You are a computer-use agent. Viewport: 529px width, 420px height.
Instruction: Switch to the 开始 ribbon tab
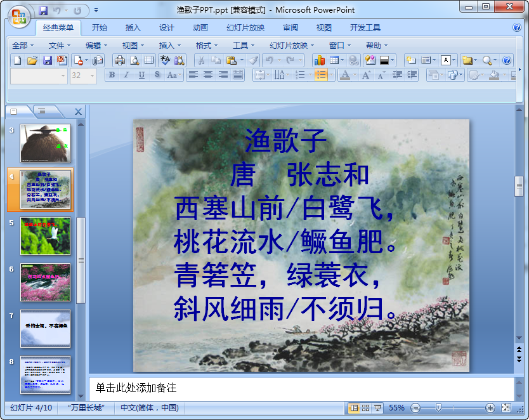[x=99, y=28]
